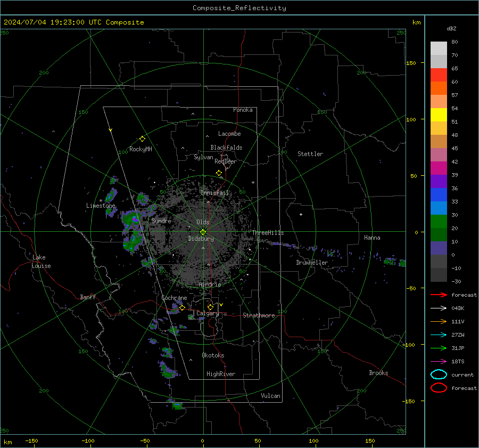Click the Hanna town label
479x448 pixels.
(372, 238)
